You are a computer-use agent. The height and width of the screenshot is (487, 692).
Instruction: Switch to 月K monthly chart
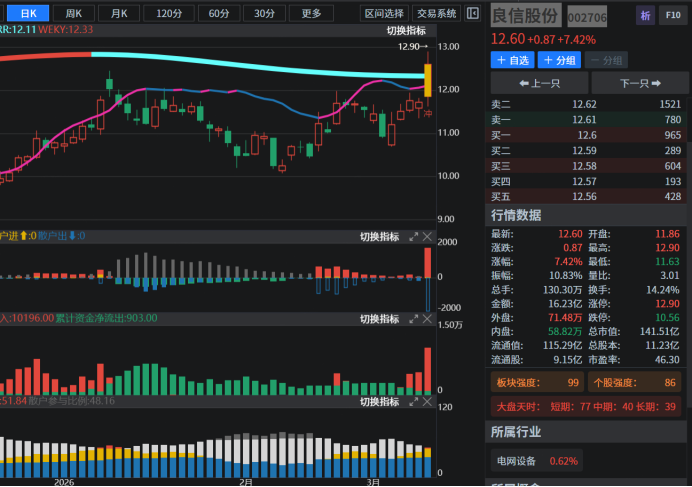[119, 13]
